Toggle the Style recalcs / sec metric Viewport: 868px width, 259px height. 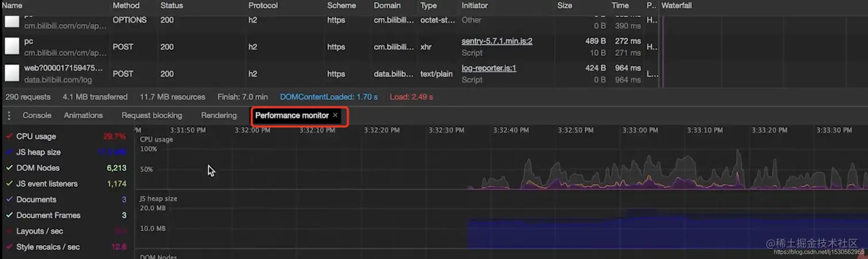point(9,247)
